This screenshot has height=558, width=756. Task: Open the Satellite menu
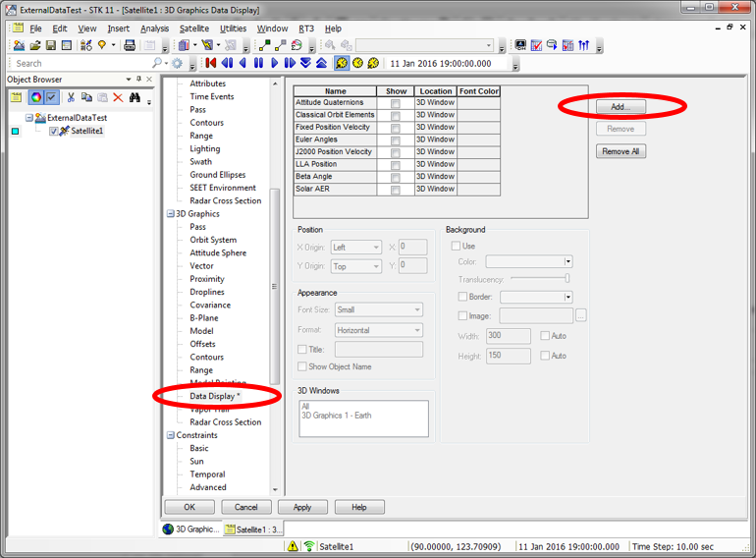[x=193, y=28]
